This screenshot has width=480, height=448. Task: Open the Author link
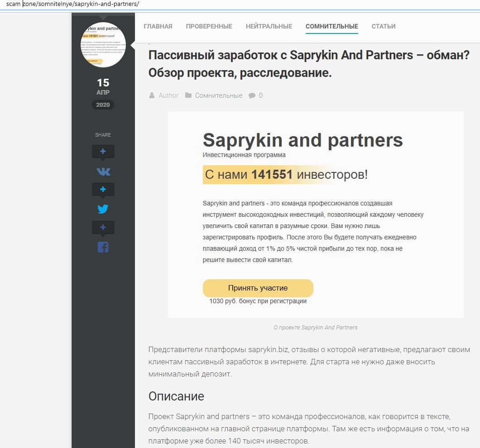(x=168, y=95)
